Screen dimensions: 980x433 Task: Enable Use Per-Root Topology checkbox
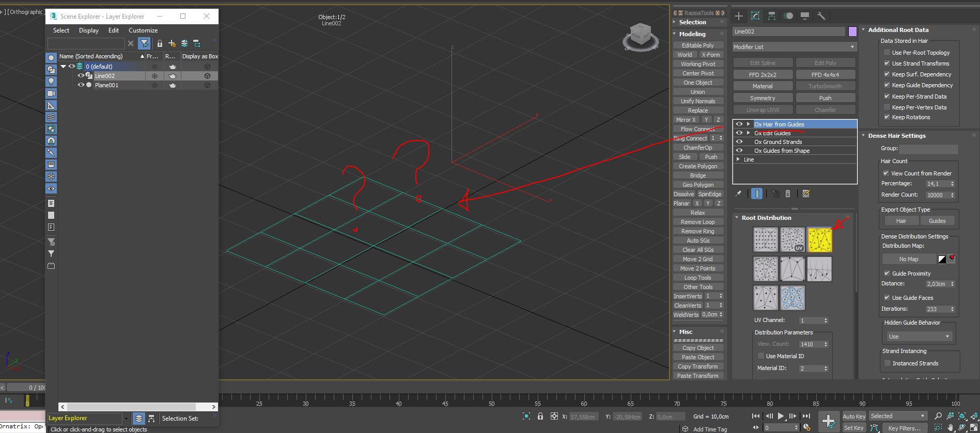pyautogui.click(x=886, y=53)
